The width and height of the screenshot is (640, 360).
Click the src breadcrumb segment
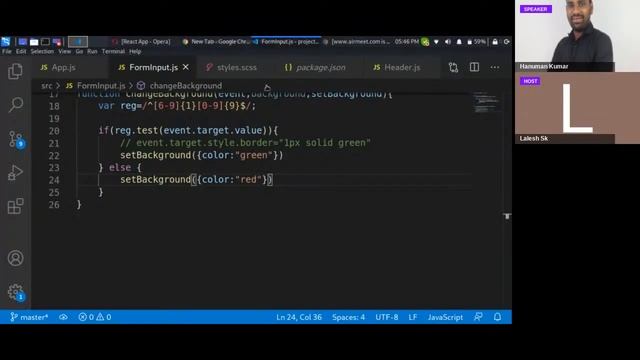(x=47, y=86)
